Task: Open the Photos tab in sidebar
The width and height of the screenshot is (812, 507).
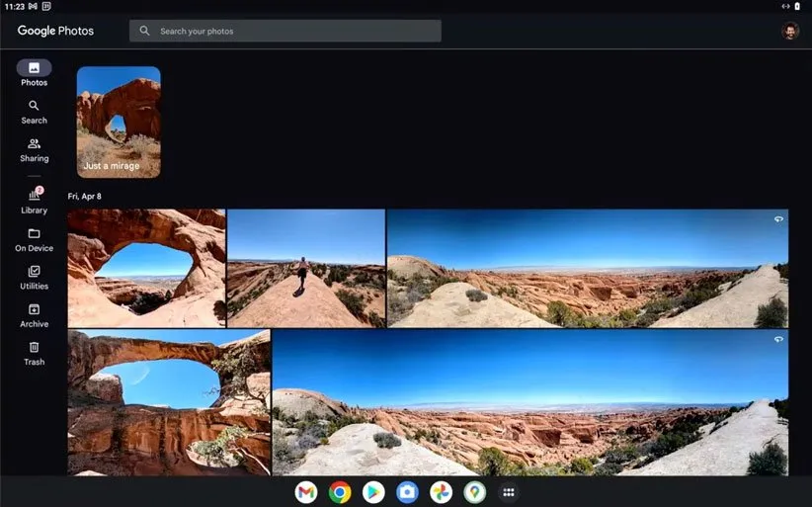Action: (34, 73)
